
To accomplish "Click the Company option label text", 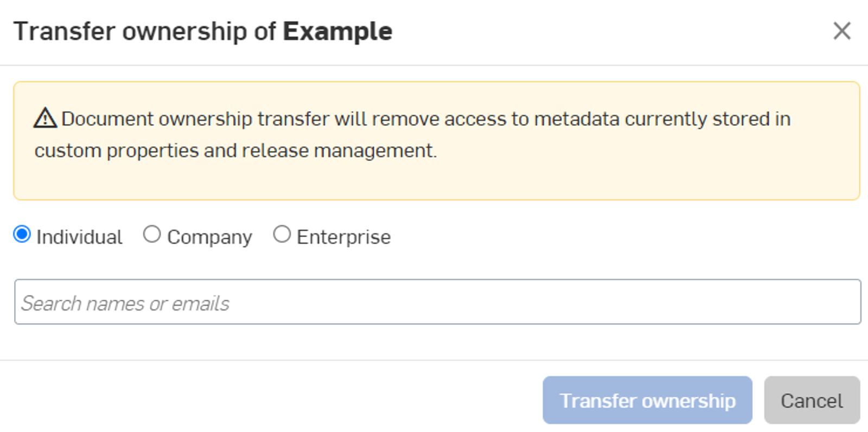I will click(209, 237).
